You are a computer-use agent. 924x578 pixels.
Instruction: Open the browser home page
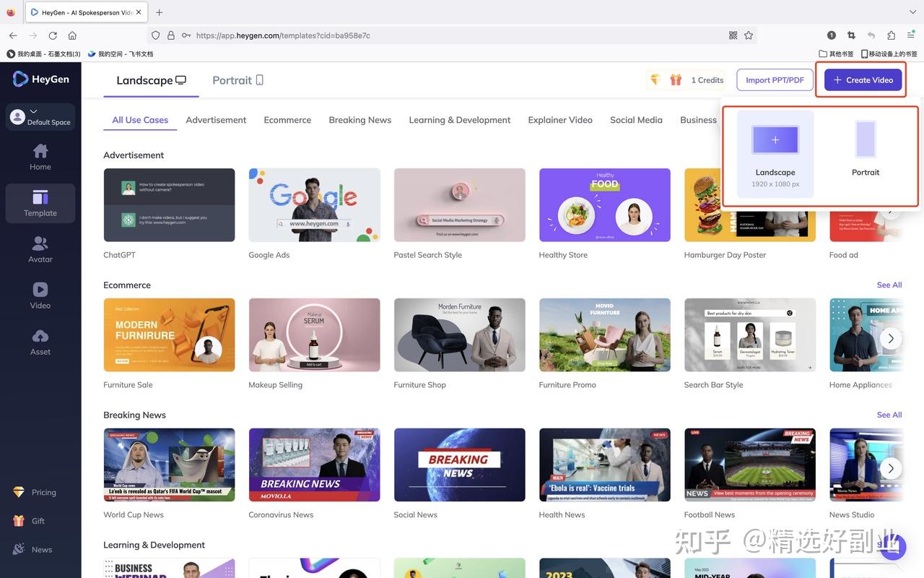click(x=72, y=35)
